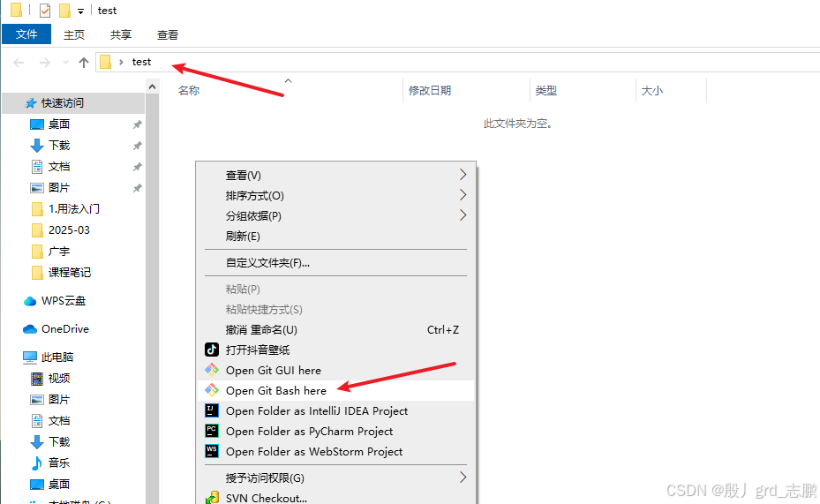Click the SVN Checkout icon
Image resolution: width=820 pixels, height=504 pixels.
212,498
